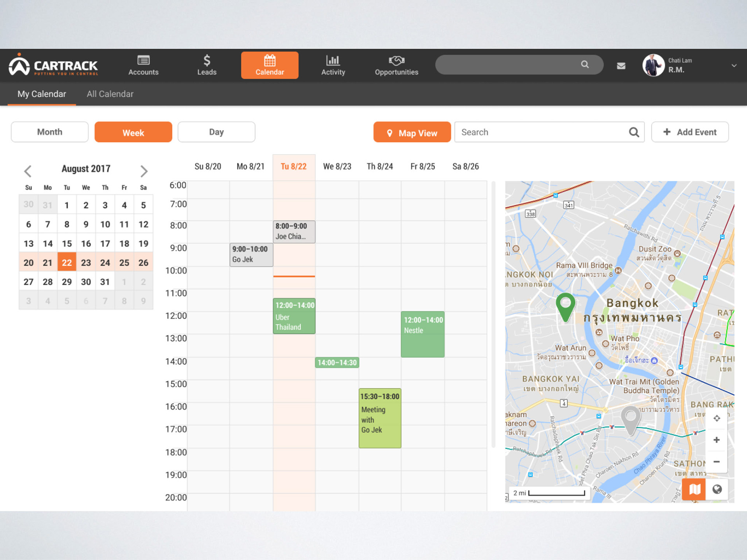Go to next month in mini calendar
The image size is (747, 560).
click(144, 171)
